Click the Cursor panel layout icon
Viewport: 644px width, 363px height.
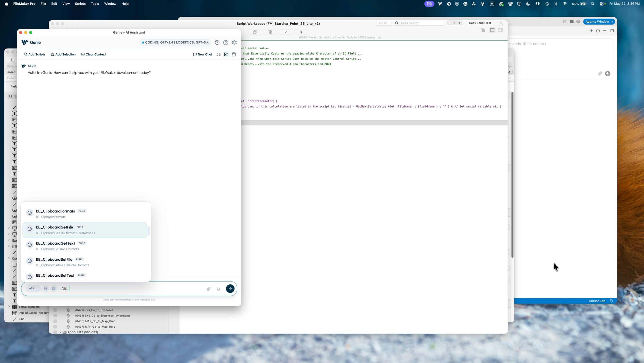565,22
